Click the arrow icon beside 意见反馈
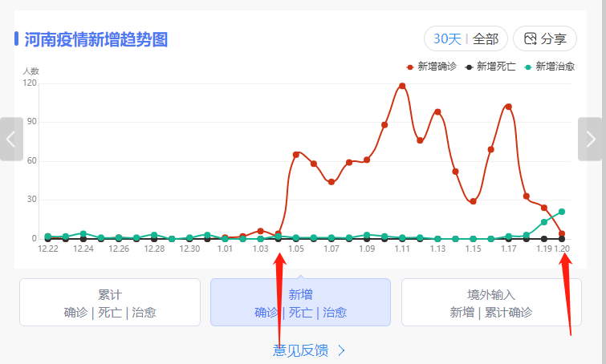 point(341,350)
